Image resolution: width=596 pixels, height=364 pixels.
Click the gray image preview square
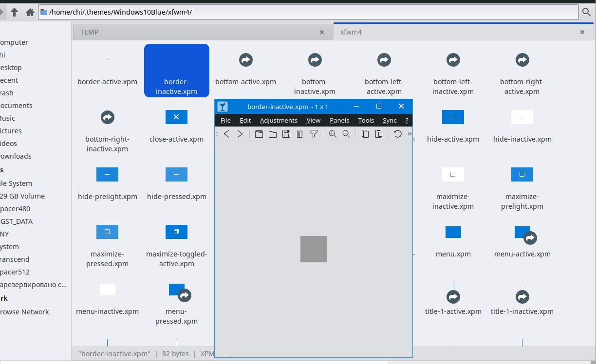tap(314, 249)
